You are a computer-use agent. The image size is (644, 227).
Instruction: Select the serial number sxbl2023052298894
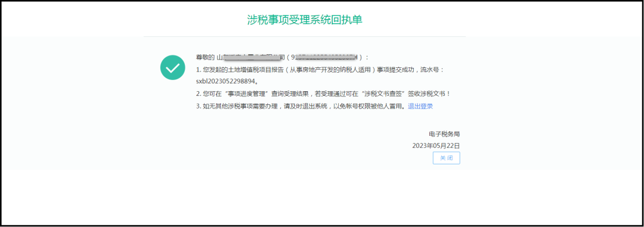point(227,81)
